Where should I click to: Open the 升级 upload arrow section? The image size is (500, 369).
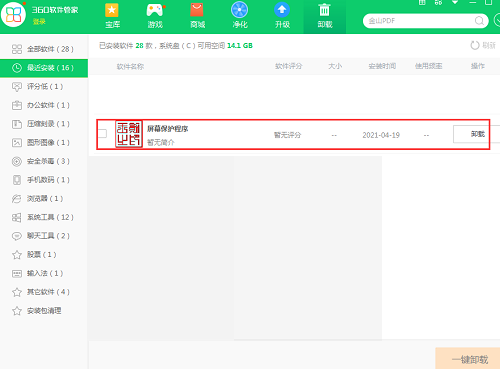coord(282,16)
